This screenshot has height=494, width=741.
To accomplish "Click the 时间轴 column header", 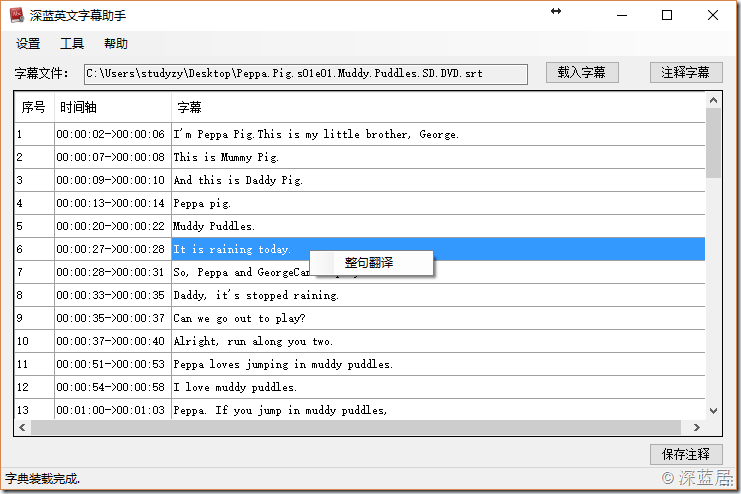I will pyautogui.click(x=113, y=107).
